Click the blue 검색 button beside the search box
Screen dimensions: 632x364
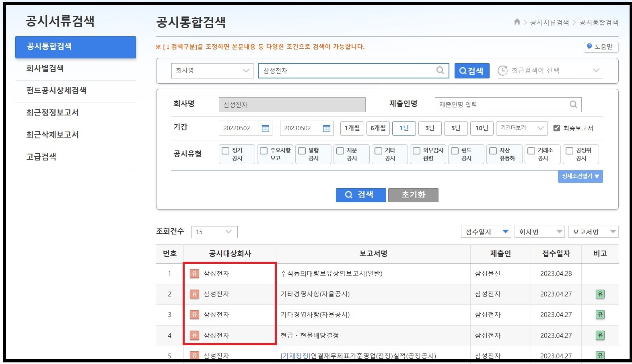pyautogui.click(x=472, y=71)
